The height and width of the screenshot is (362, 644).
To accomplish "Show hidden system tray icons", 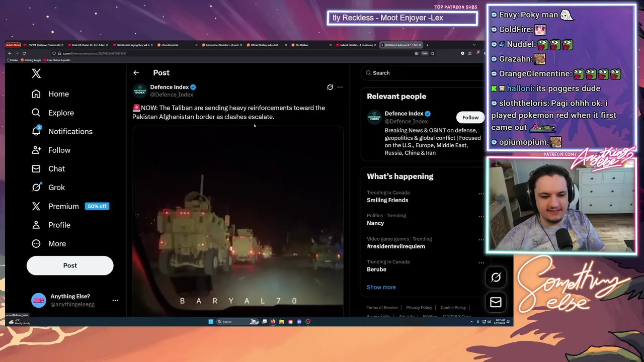I will click(471, 322).
